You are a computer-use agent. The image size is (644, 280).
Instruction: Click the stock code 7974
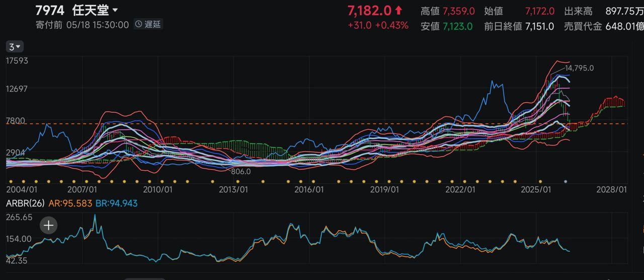tap(50, 10)
